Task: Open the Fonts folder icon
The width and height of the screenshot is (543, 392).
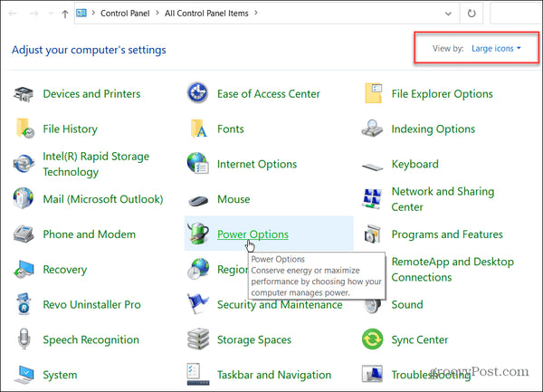Action: (x=199, y=129)
